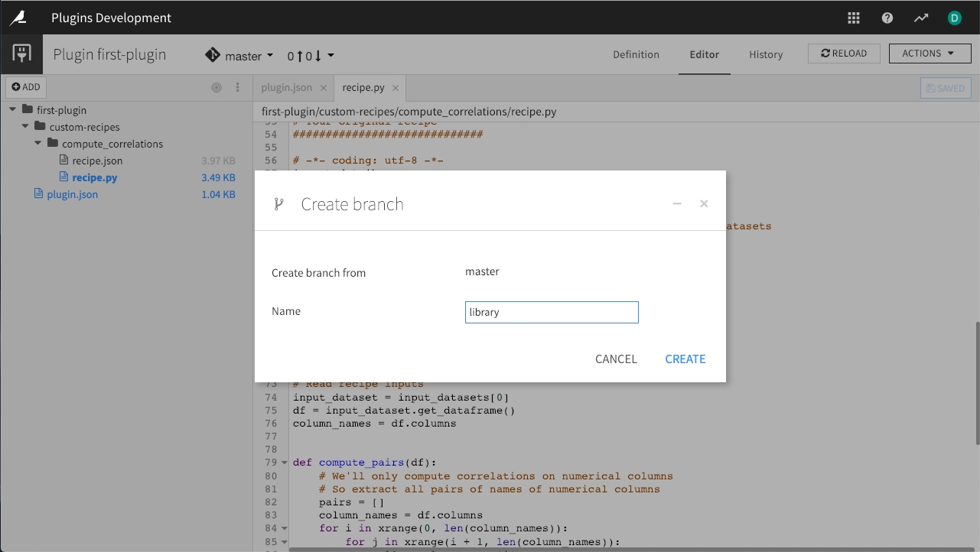Click the git branch icon beside master

tap(212, 56)
